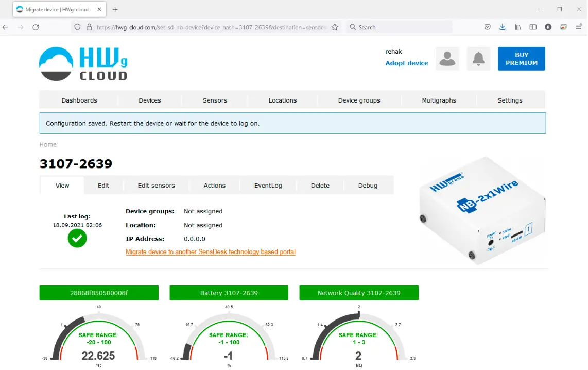Open the Debug tab
The width and height of the screenshot is (588, 370).
[368, 186]
